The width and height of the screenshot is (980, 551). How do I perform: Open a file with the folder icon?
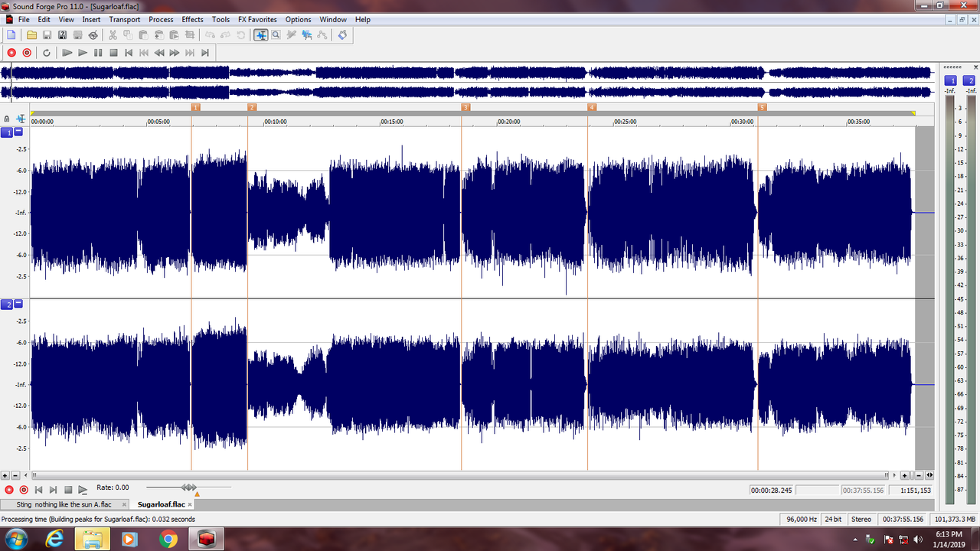(31, 34)
